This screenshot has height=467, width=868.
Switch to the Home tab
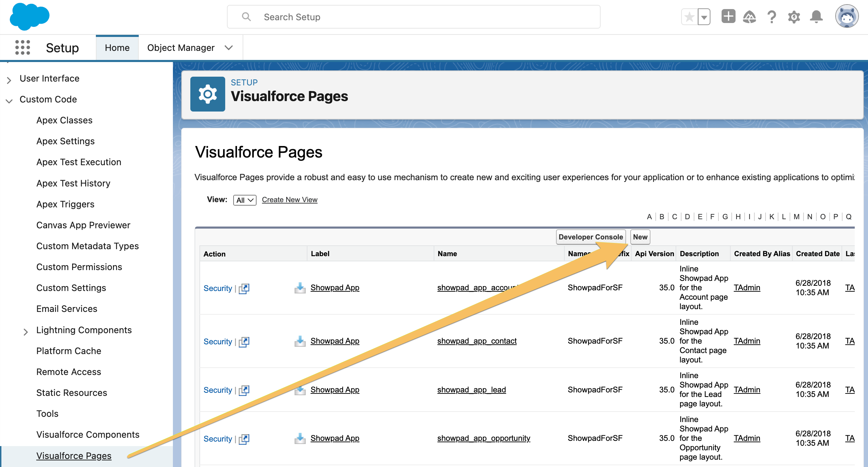coord(117,48)
